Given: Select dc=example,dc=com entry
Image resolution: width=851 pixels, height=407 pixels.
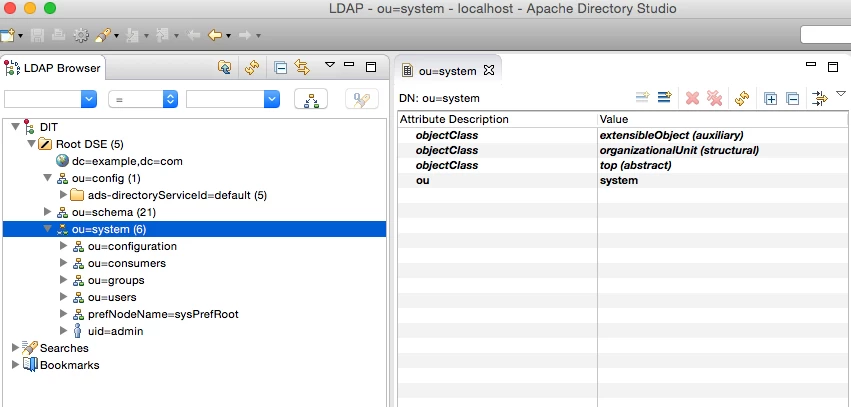Looking at the screenshot, I should [x=127, y=161].
